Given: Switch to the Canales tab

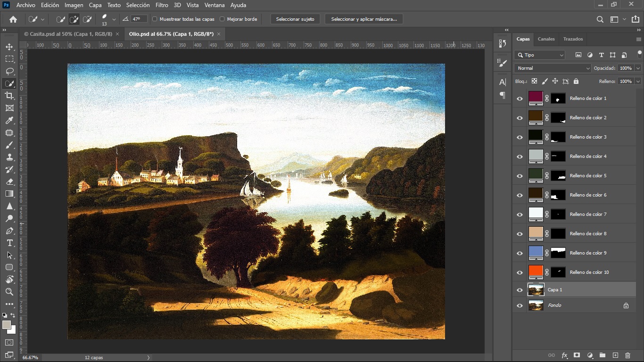Looking at the screenshot, I should (x=546, y=39).
